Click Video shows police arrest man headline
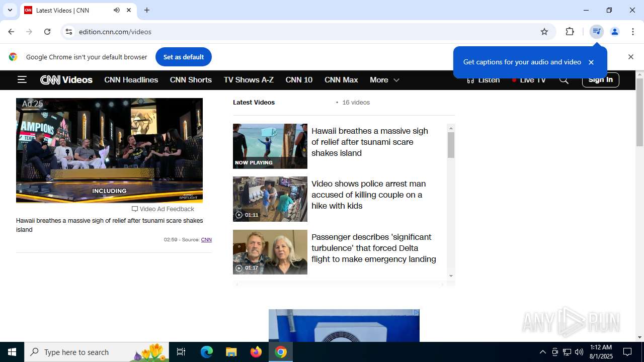This screenshot has width=644, height=362. [x=368, y=195]
